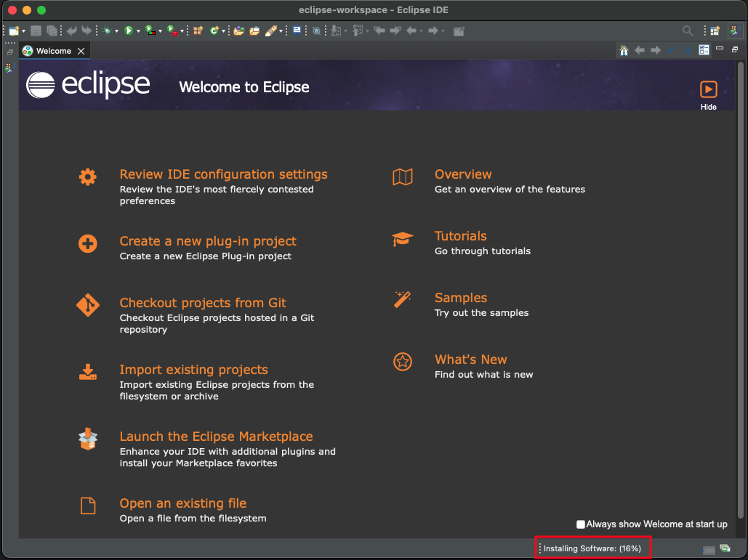Click the Debug bug icon
The width and height of the screenshot is (748, 560).
pyautogui.click(x=107, y=31)
